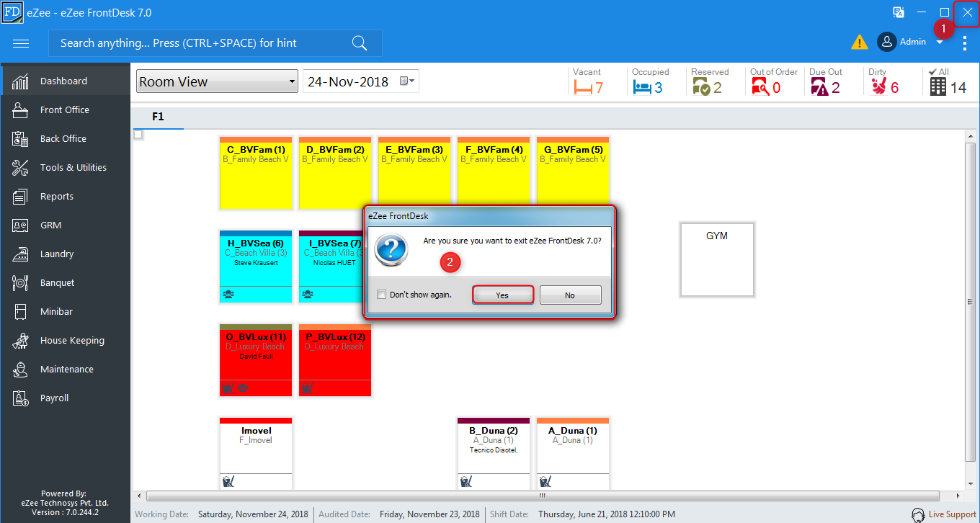The width and height of the screenshot is (980, 523).
Task: Click the GYM room tile
Action: (x=717, y=259)
